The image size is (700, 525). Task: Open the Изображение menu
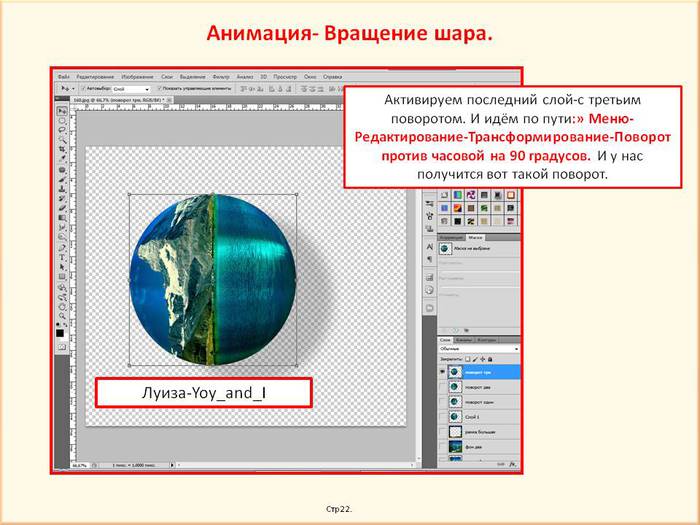138,77
